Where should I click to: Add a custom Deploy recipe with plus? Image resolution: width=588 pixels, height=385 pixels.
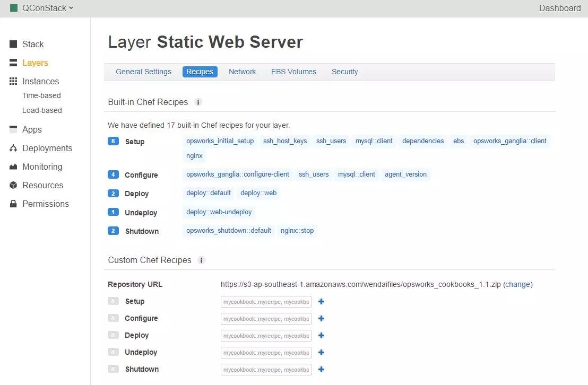click(322, 336)
